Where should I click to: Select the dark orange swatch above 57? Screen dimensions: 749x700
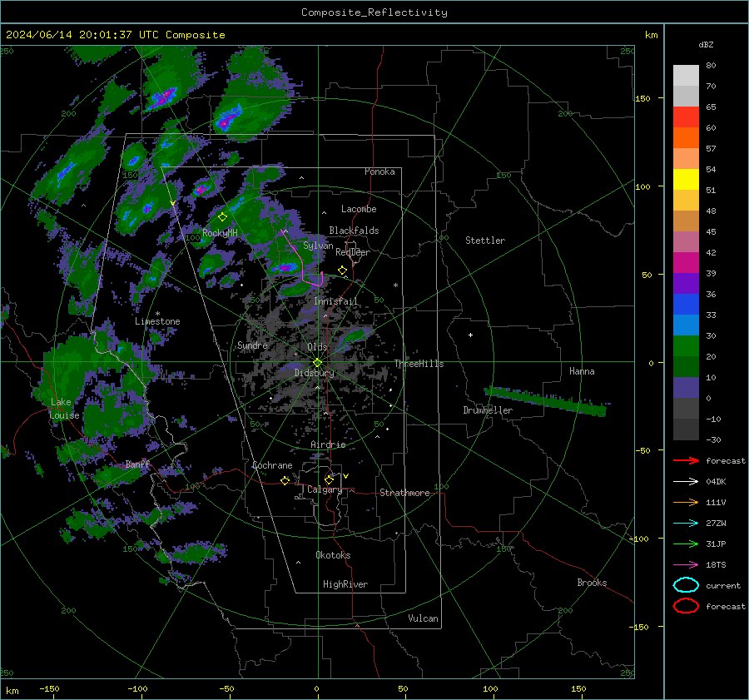[x=686, y=138]
